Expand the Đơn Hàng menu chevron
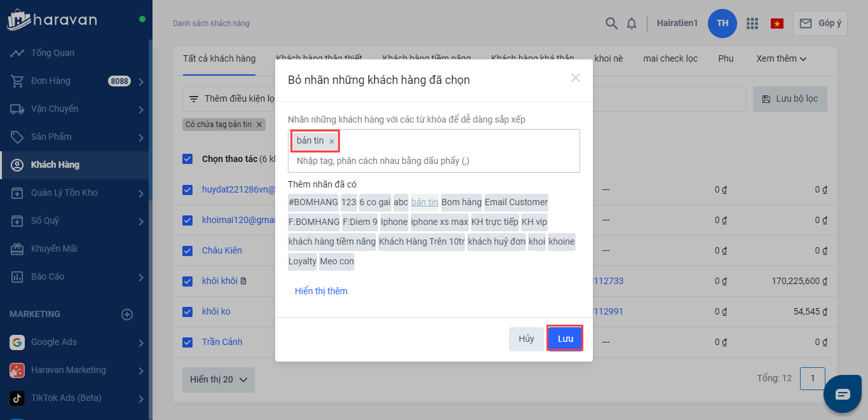 click(x=140, y=81)
